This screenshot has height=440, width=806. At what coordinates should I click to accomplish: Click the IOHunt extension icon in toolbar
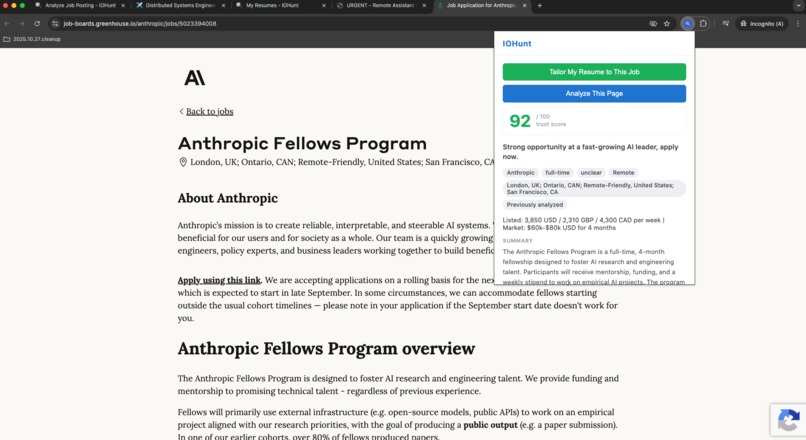click(x=687, y=24)
